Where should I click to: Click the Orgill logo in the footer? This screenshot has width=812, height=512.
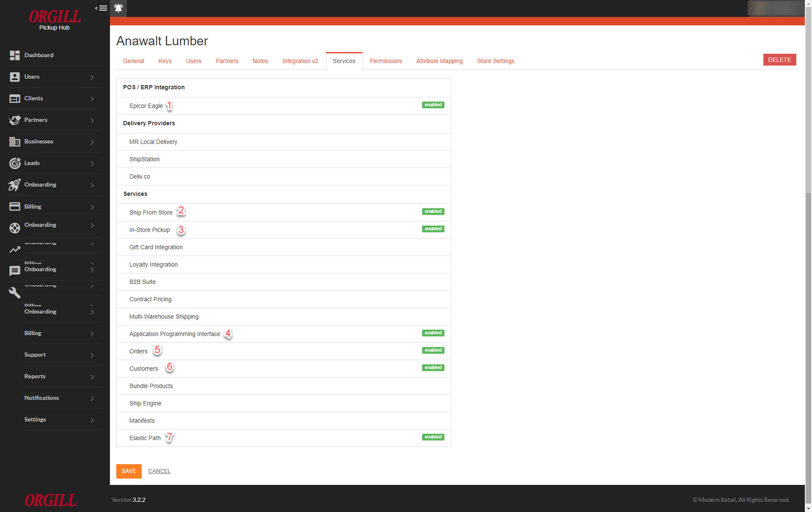pos(51,501)
